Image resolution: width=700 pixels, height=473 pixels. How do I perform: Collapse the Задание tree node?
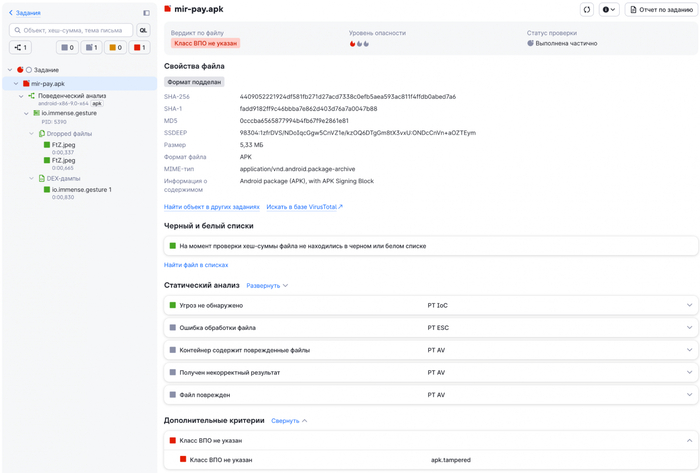10,70
